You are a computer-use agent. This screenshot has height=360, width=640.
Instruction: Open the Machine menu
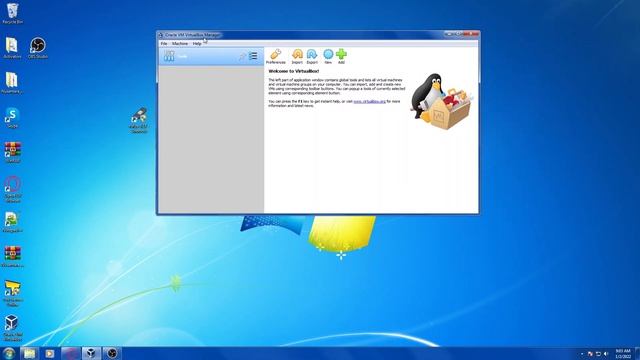(180, 43)
